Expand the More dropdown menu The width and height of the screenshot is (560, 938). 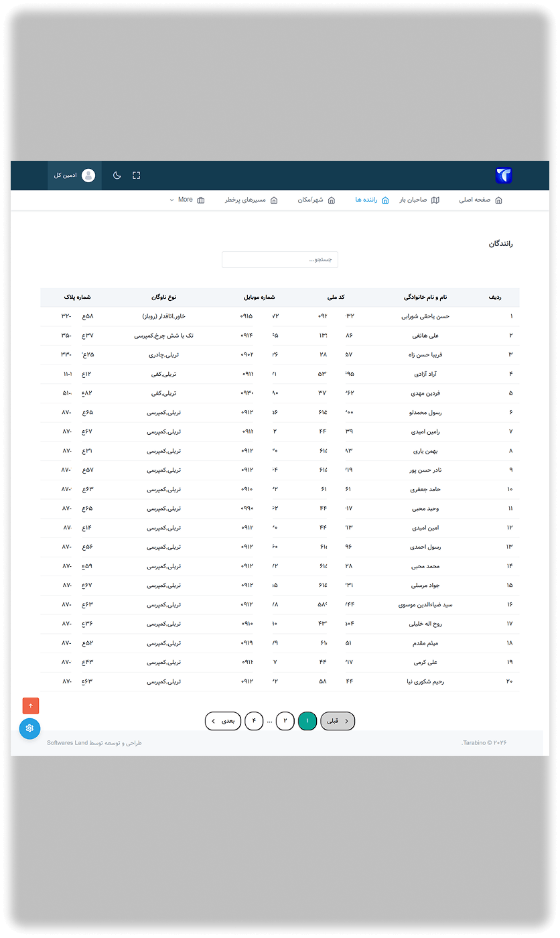187,200
